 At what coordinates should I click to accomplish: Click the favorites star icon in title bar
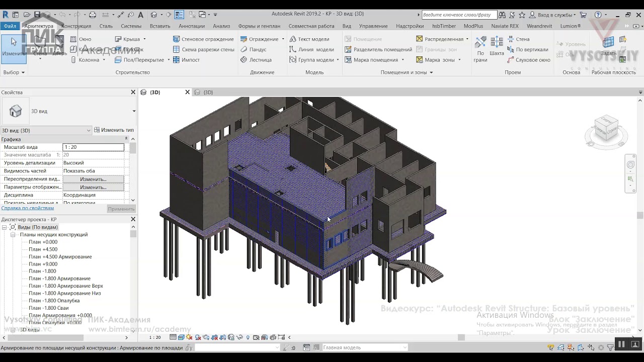(x=522, y=15)
